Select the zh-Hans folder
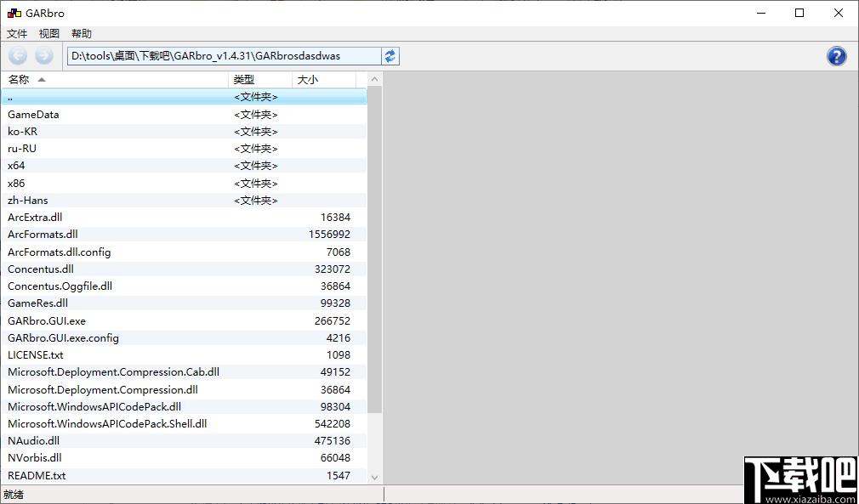Screen dimensions: 859x504 [184, 201]
